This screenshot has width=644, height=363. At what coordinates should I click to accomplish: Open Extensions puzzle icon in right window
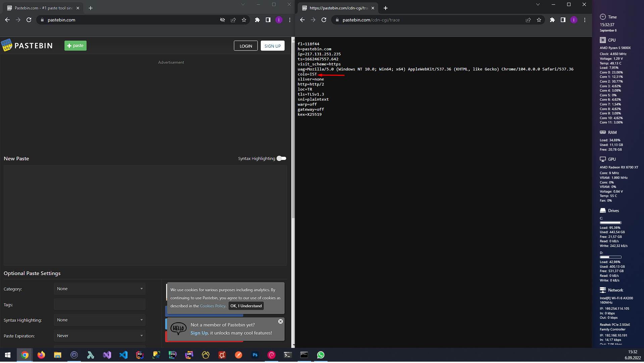pos(552,20)
